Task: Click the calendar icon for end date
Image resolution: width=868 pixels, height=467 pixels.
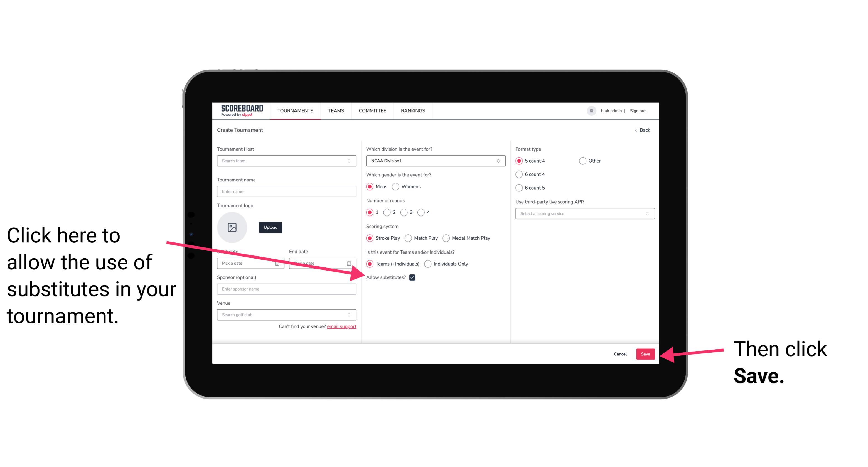Action: pos(350,263)
